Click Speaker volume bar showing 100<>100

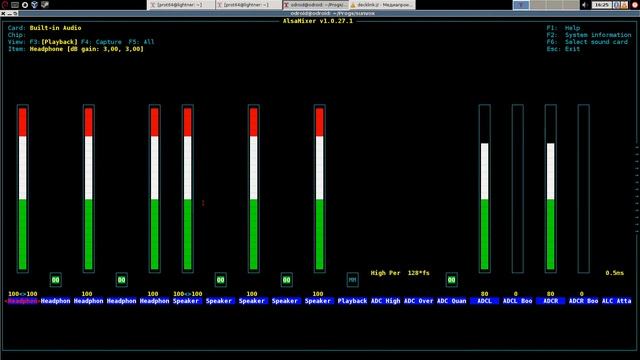(188, 189)
